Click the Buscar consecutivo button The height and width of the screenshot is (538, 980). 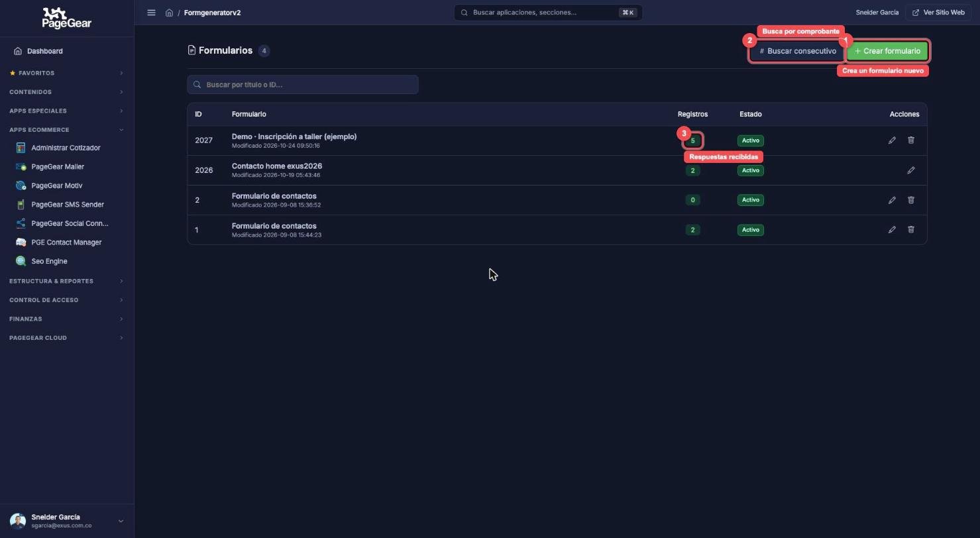pos(798,51)
